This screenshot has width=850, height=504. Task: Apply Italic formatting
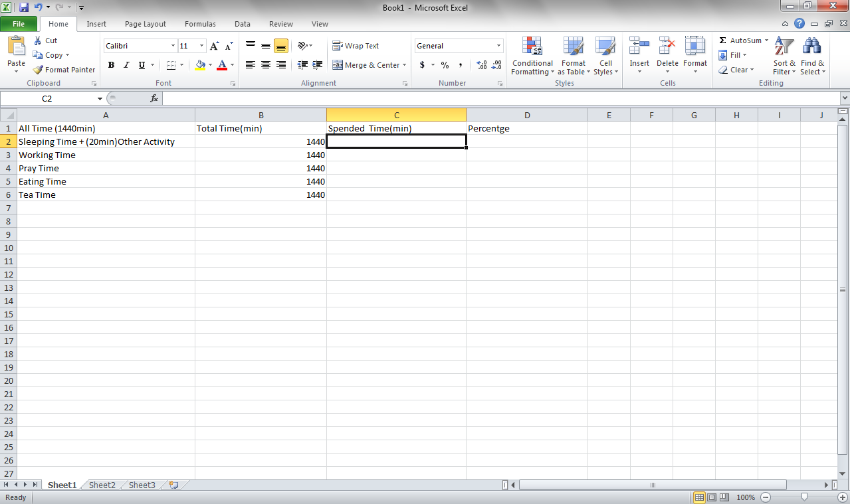[126, 65]
